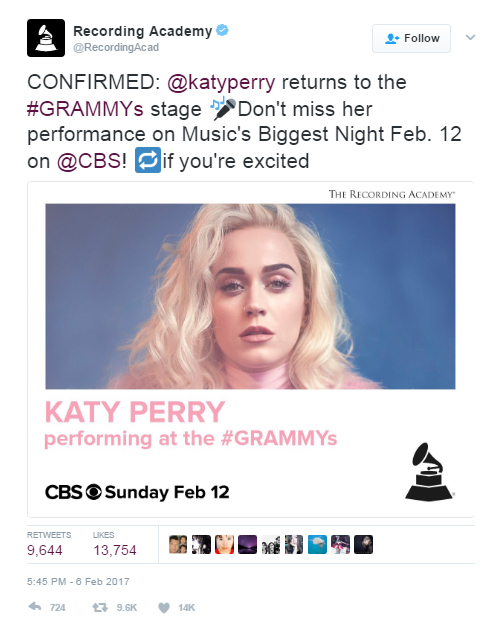
Task: View the 13,754 likes list
Action: (114, 545)
